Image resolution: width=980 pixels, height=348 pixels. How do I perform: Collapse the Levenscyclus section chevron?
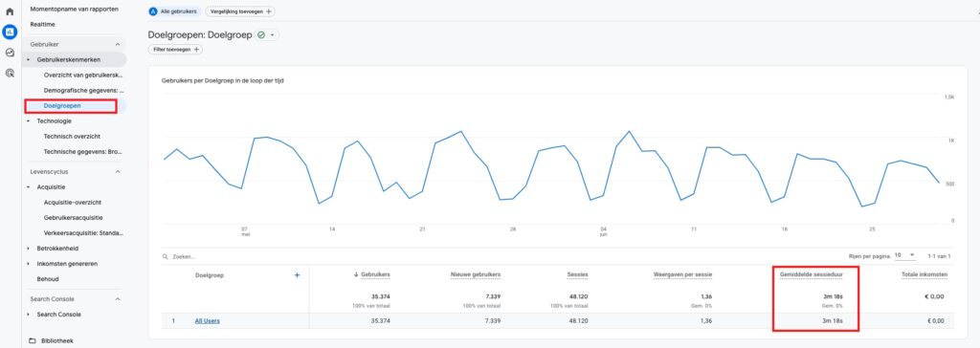click(x=118, y=172)
